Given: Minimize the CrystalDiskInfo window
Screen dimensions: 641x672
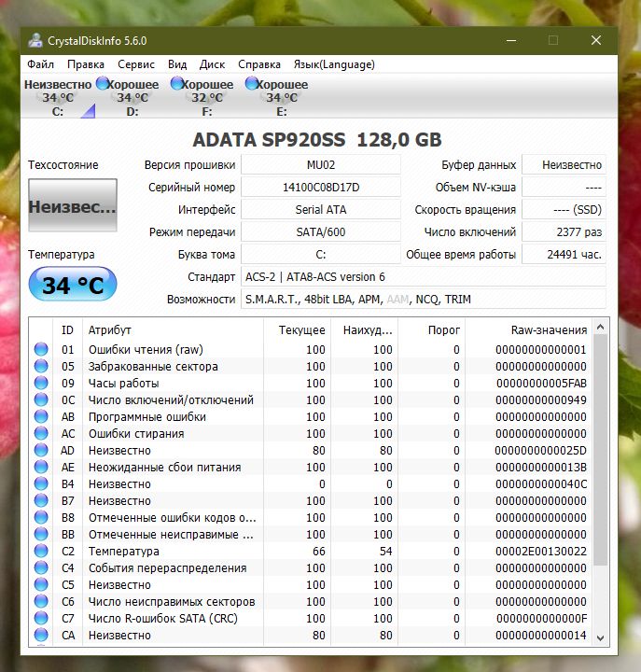Looking at the screenshot, I should (x=510, y=41).
